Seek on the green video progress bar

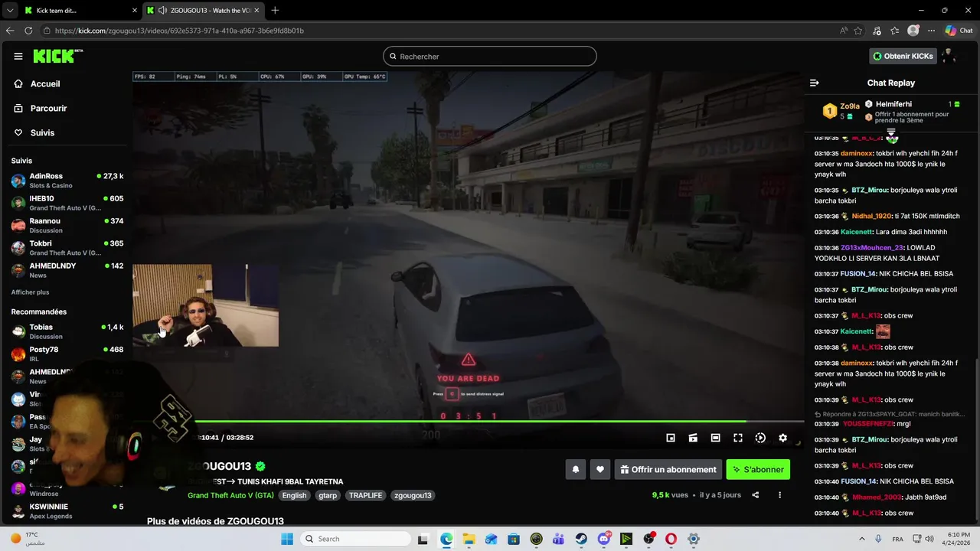click(469, 421)
